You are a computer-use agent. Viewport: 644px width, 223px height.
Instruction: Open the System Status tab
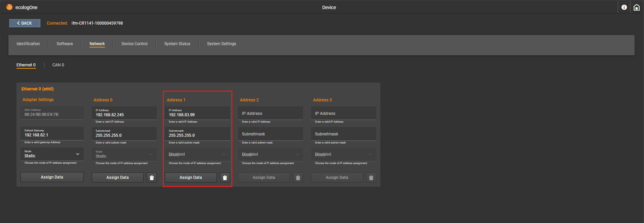point(177,44)
